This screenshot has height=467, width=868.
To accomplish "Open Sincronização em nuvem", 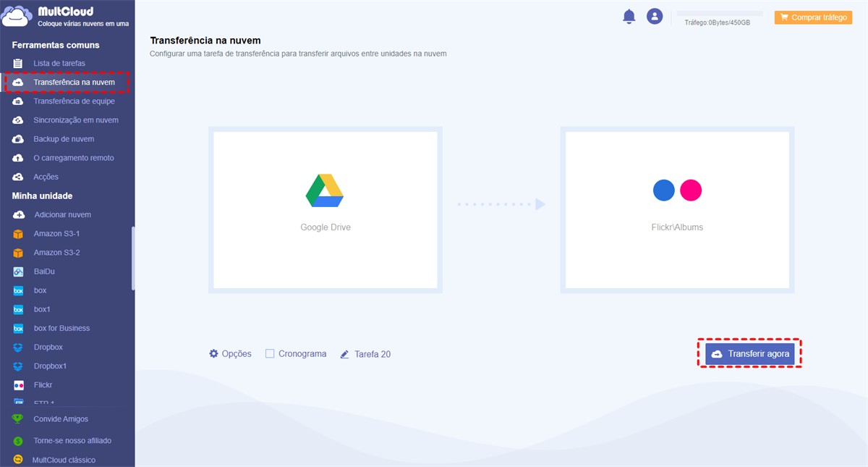I will click(76, 120).
